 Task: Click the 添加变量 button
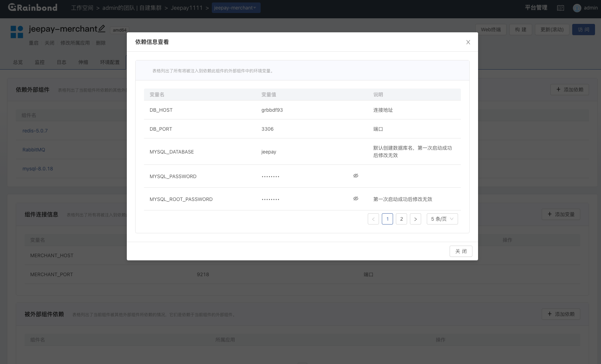(x=561, y=214)
